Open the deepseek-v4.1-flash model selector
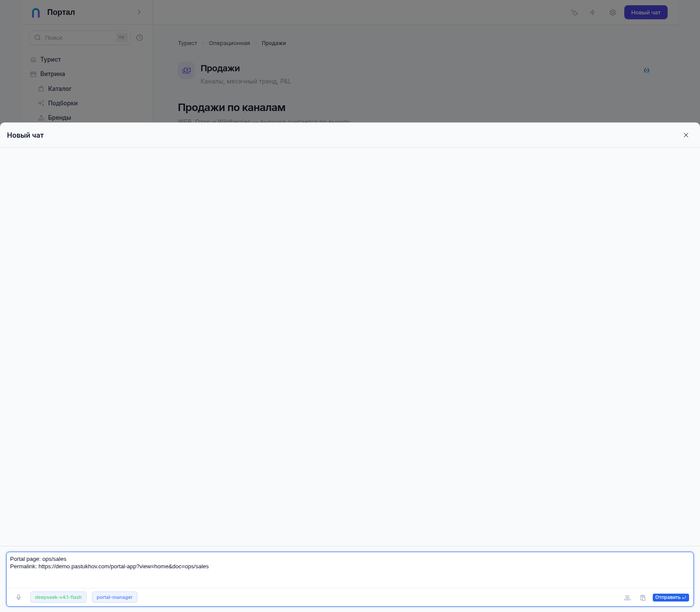 coord(58,597)
